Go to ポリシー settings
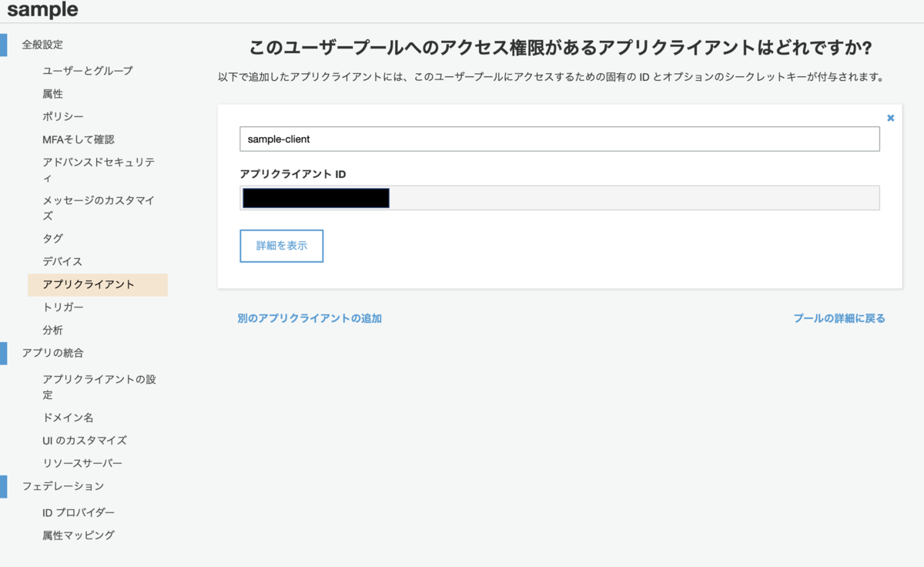Image resolution: width=924 pixels, height=567 pixels. (63, 116)
